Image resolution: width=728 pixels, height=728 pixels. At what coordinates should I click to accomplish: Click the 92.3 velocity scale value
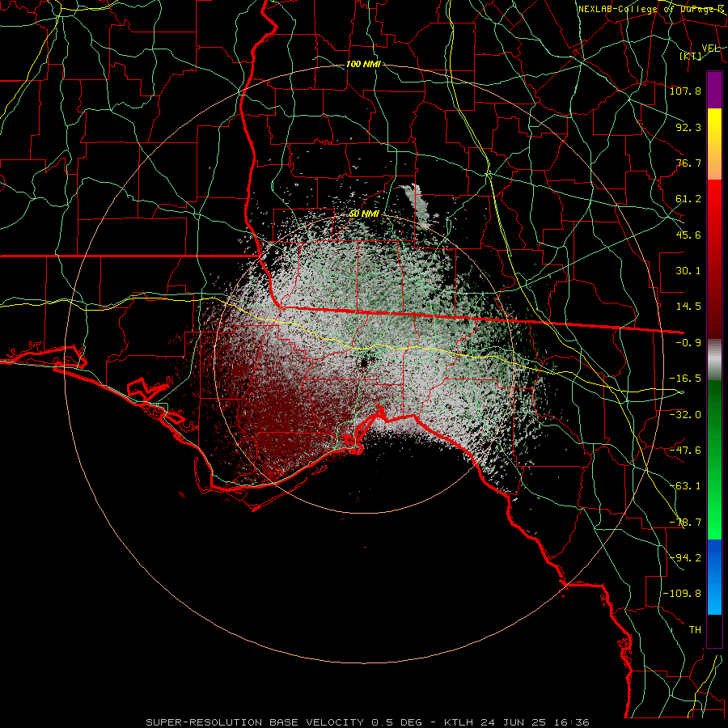[688, 127]
